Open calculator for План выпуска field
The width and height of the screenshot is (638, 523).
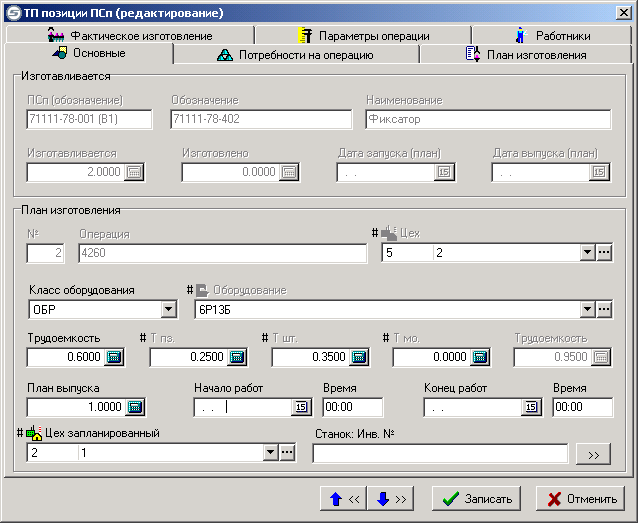click(x=136, y=407)
